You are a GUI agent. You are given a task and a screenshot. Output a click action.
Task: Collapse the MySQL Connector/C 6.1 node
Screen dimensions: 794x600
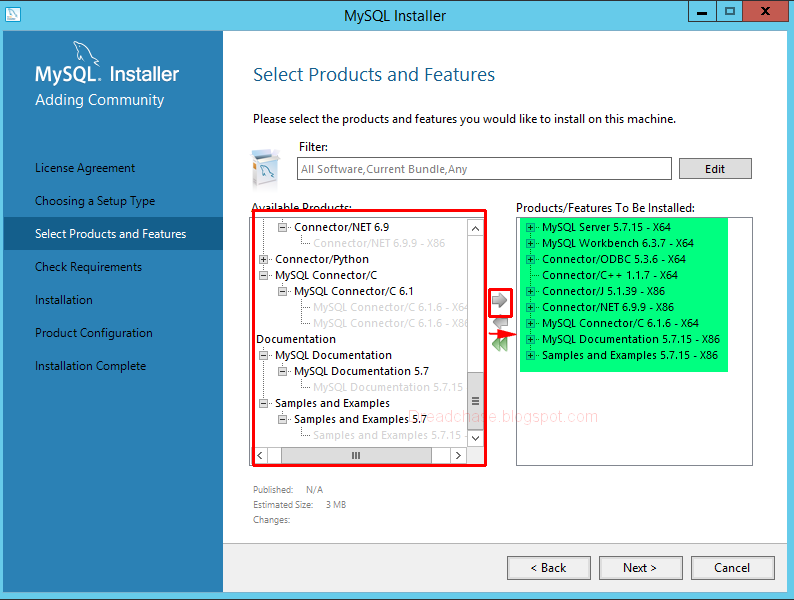tap(283, 291)
